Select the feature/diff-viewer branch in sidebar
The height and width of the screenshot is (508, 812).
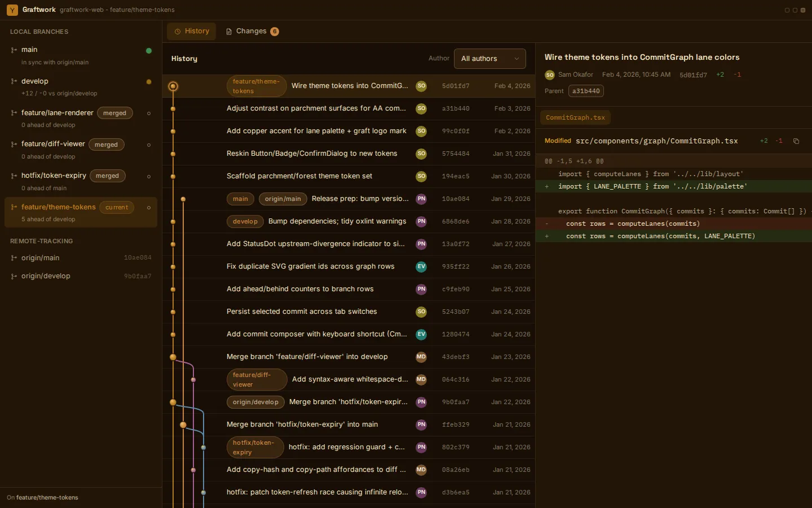coord(81,150)
